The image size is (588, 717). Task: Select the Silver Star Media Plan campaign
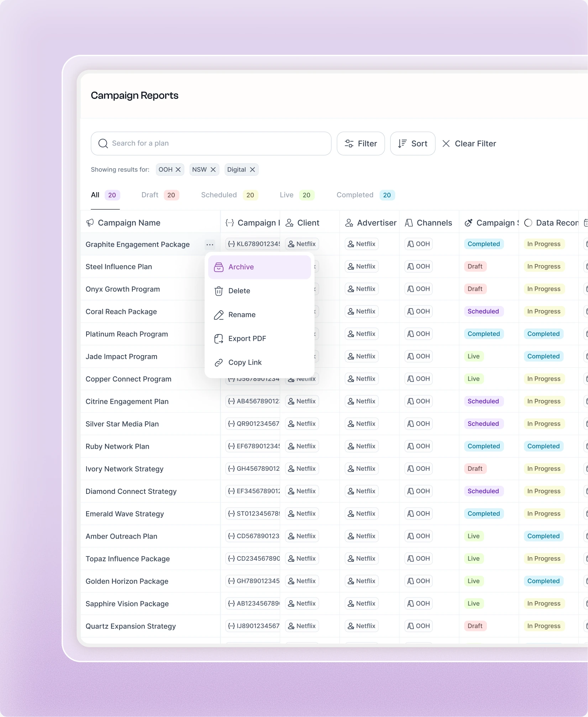click(x=122, y=424)
